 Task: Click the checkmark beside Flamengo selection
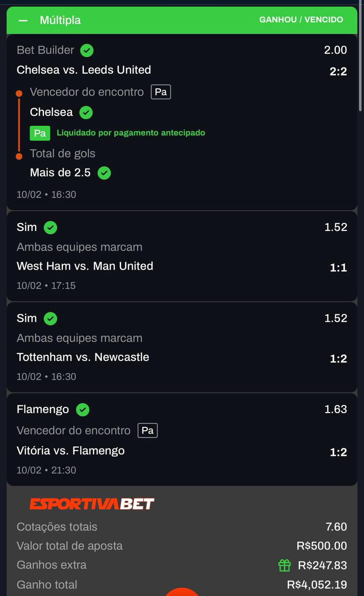[x=83, y=409]
